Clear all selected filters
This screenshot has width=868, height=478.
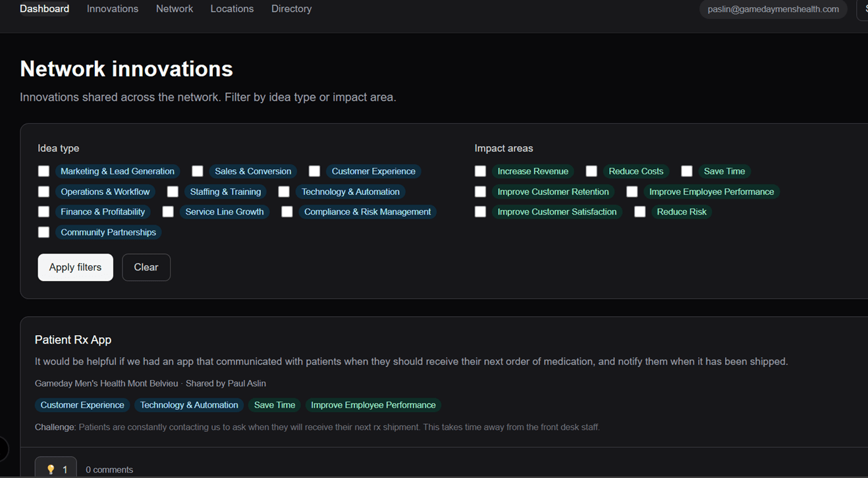pos(146,267)
